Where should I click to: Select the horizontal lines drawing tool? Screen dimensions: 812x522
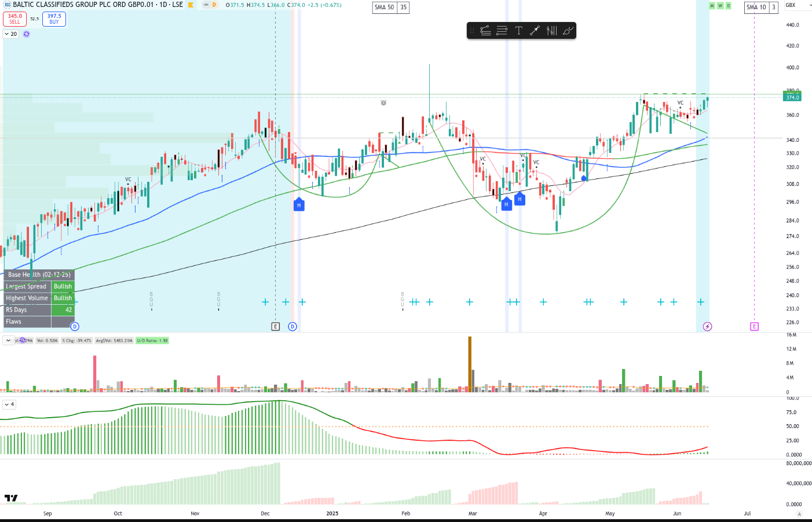click(502, 31)
